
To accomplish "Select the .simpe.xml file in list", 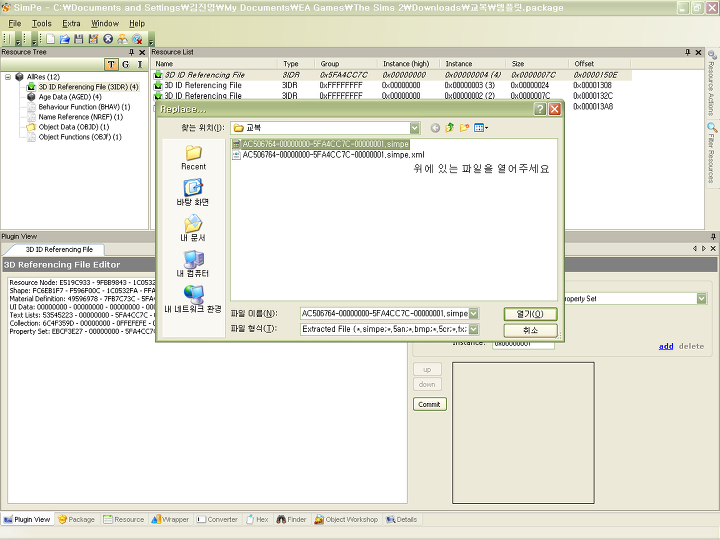I will coord(333,155).
